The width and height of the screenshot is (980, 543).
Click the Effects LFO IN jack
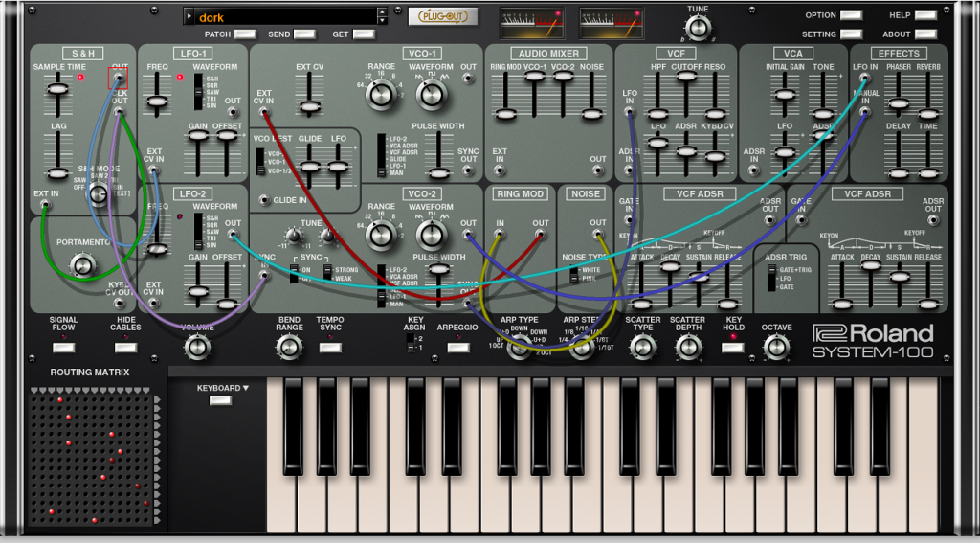[864, 79]
